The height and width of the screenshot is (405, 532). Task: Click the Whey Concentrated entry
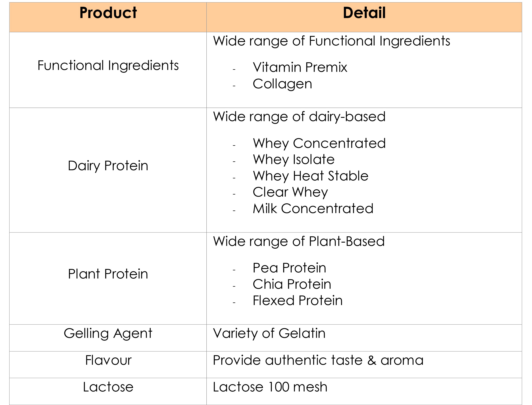[x=319, y=144]
